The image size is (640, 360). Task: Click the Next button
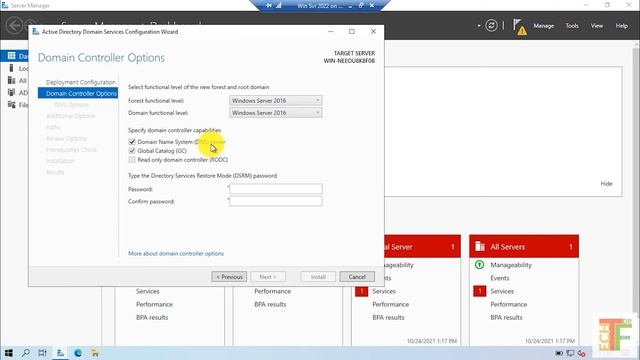268,277
